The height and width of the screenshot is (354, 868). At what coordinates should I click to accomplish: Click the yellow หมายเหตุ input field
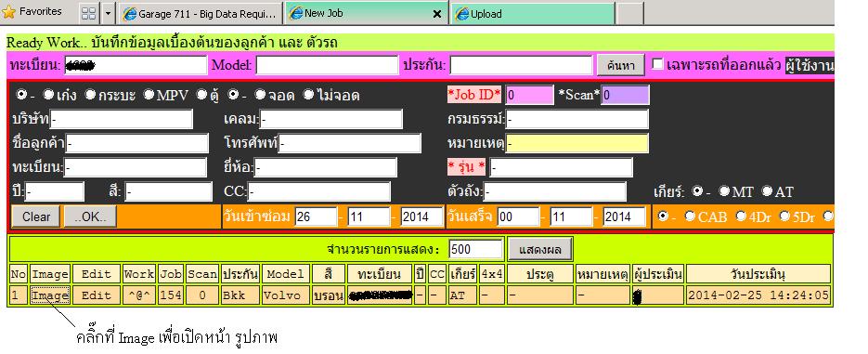577,144
